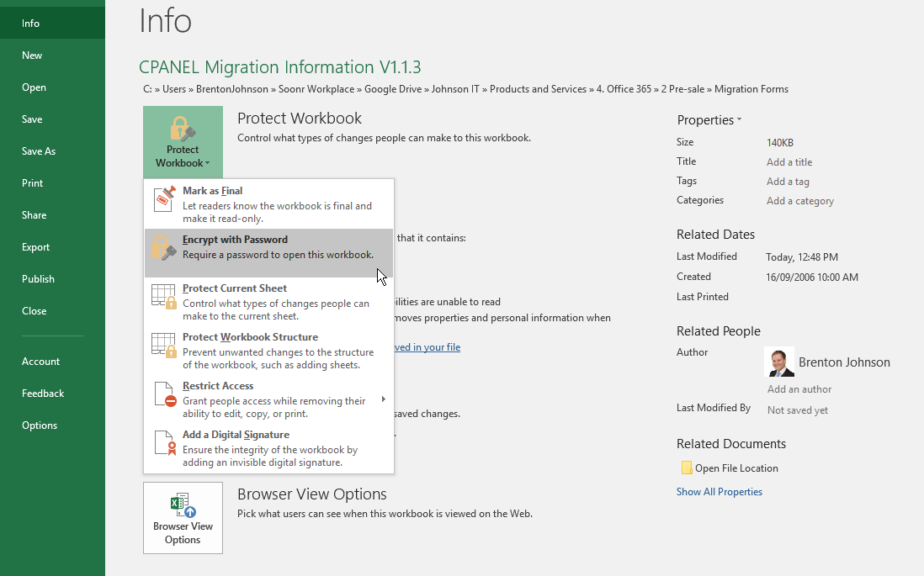The width and height of the screenshot is (924, 576).
Task: Click the Protect Current Sheet icon
Action: [x=164, y=297]
